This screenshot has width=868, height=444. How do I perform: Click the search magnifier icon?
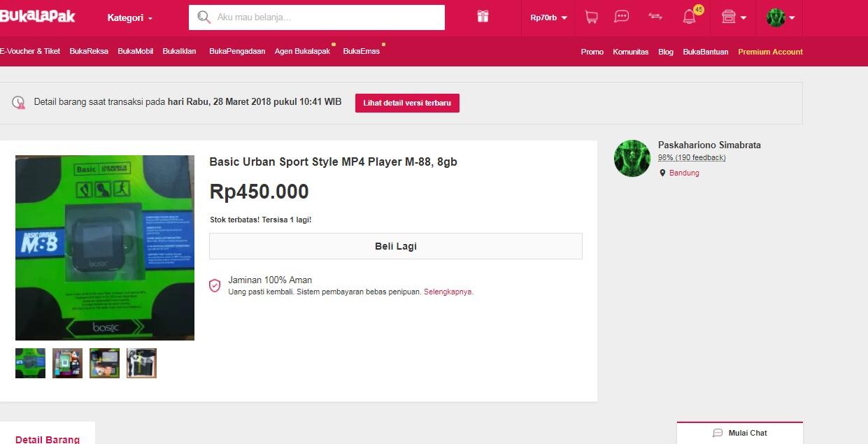tap(204, 17)
